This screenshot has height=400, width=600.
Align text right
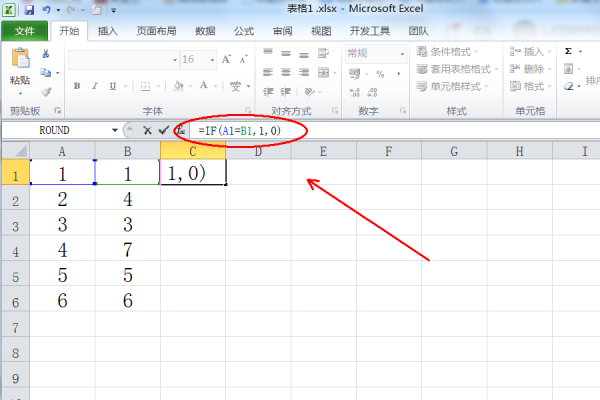click(x=304, y=72)
